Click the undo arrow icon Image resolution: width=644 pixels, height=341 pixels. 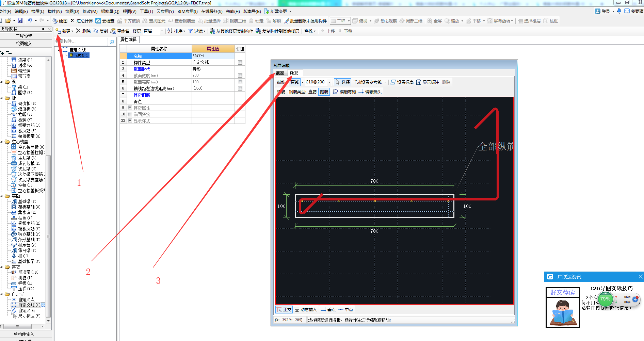point(30,21)
